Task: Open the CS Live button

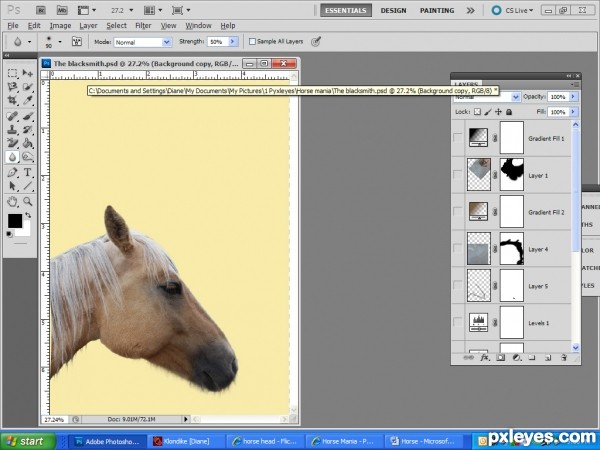Action: click(x=513, y=10)
